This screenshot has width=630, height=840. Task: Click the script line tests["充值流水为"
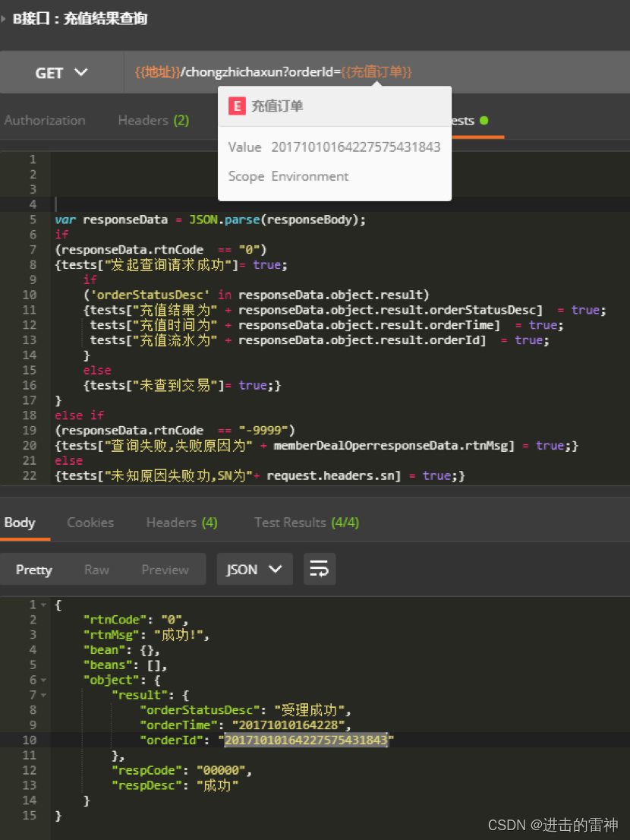(x=320, y=340)
